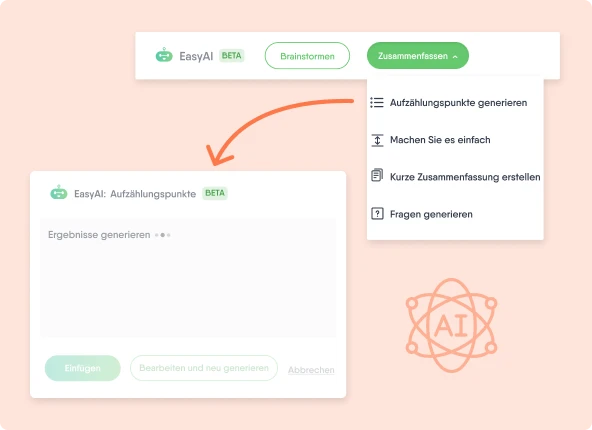Click the Abbrechen link
Viewport: 592px width, 430px height.
(x=311, y=370)
